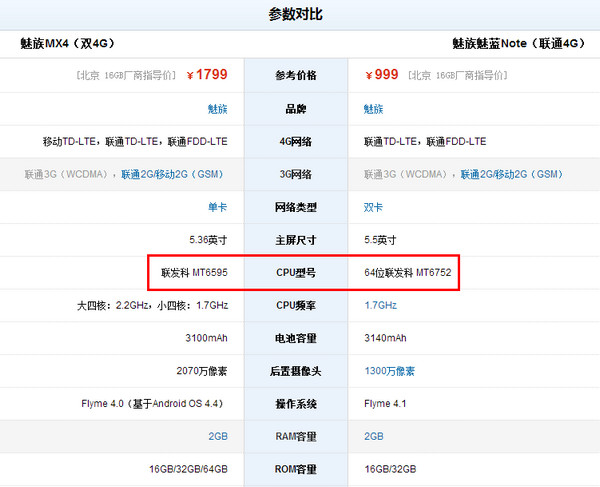Select the 参数对比 heading
The width and height of the screenshot is (600, 487).
pos(295,15)
